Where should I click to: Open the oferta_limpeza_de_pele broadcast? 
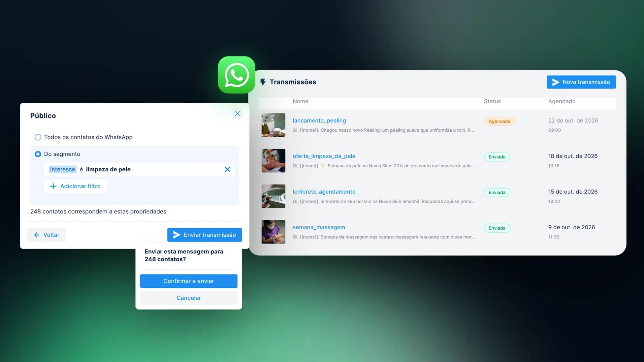pyautogui.click(x=324, y=156)
